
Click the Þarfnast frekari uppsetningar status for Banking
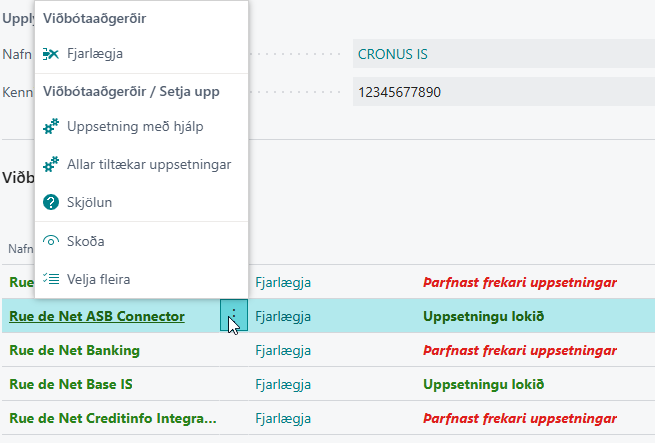point(520,350)
